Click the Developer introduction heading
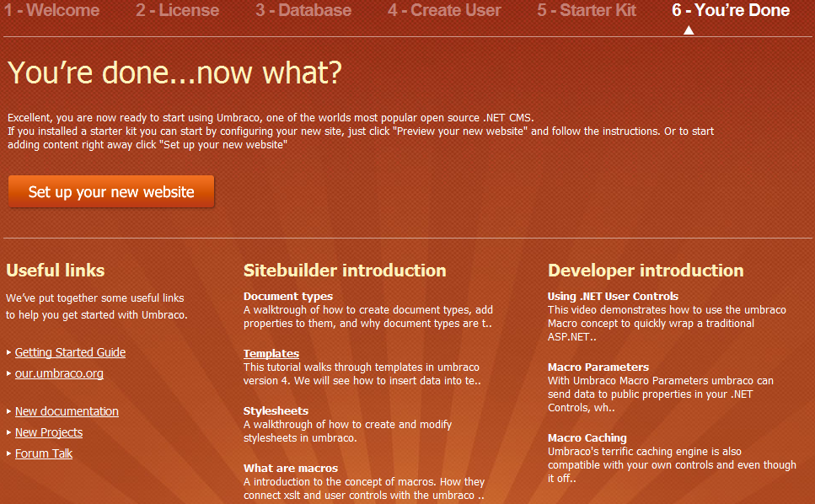 coord(646,271)
